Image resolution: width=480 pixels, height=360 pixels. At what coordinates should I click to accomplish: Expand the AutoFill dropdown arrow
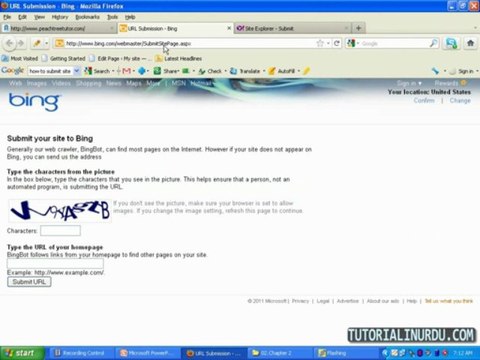click(299, 71)
